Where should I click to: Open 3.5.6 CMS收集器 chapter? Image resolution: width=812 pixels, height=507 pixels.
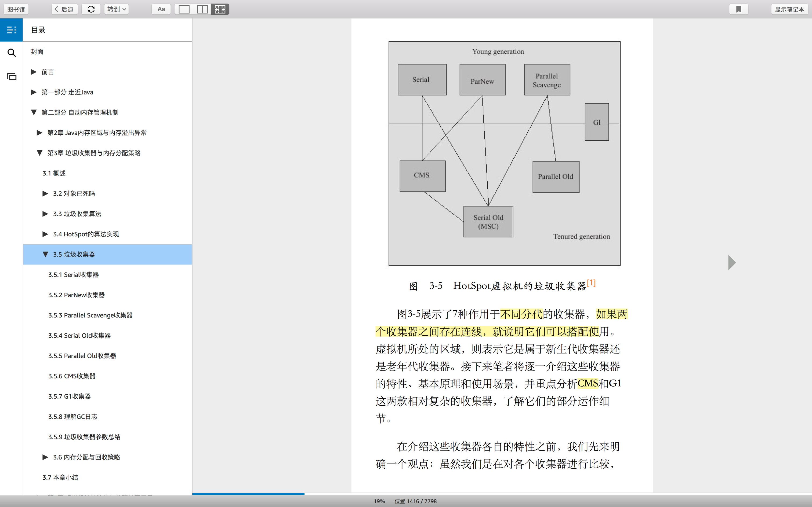[72, 376]
